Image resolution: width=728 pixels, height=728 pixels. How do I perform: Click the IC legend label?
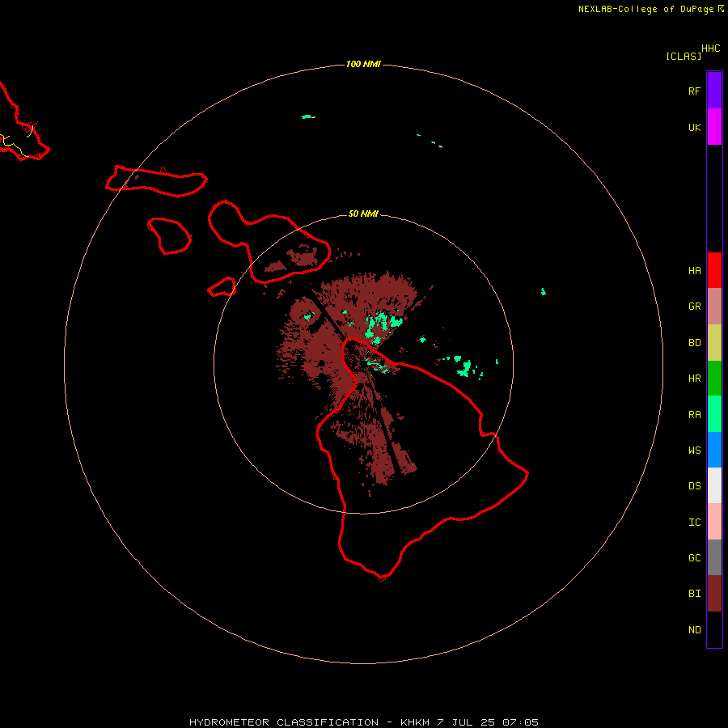tap(694, 522)
